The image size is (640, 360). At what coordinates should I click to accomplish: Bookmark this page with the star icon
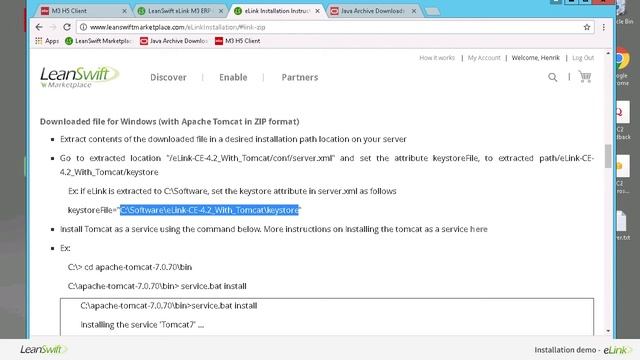click(x=587, y=27)
